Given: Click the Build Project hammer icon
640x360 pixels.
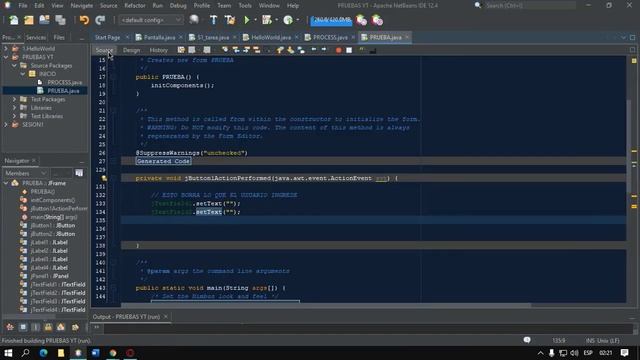Looking at the screenshot, I should (x=213, y=20).
